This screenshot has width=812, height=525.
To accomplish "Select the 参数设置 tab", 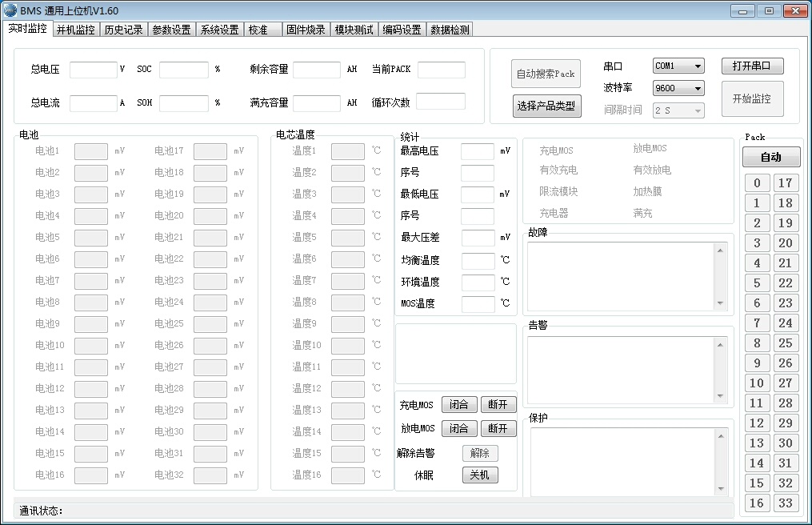I will pyautogui.click(x=171, y=28).
